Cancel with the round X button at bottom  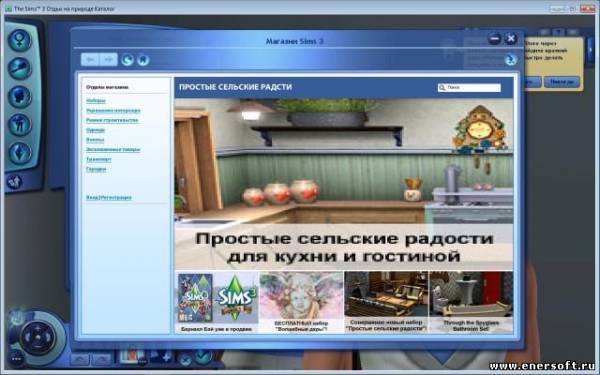[x=186, y=359]
